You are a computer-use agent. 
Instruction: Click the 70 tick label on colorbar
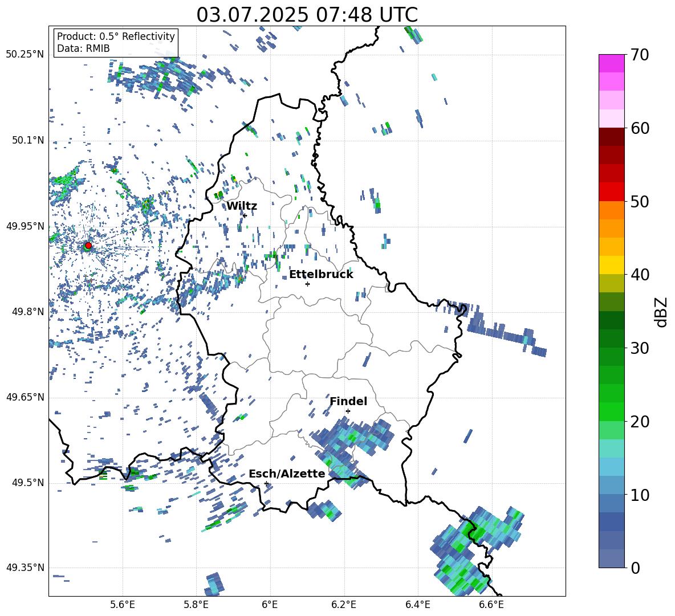(x=639, y=55)
